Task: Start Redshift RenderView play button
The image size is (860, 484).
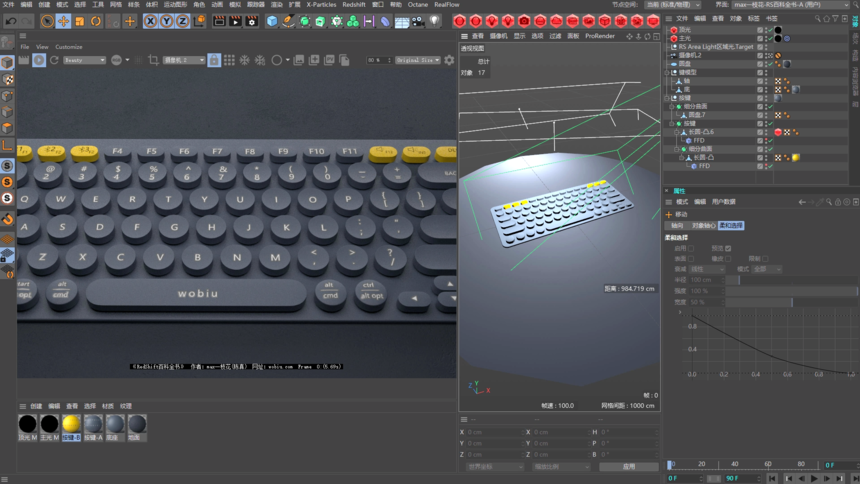Action: click(x=39, y=60)
